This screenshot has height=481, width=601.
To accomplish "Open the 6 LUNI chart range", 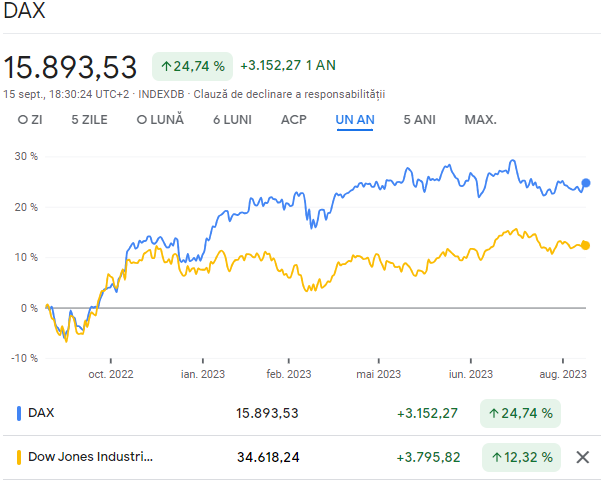I will (232, 120).
